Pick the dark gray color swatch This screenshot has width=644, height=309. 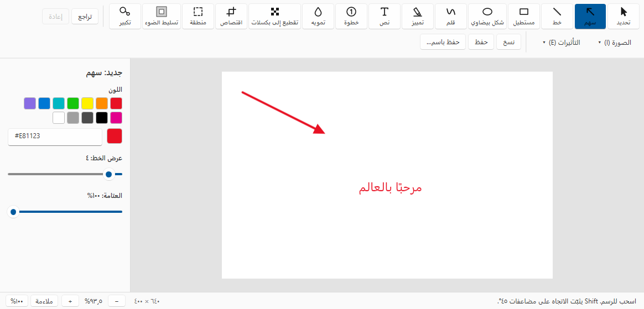(x=87, y=118)
